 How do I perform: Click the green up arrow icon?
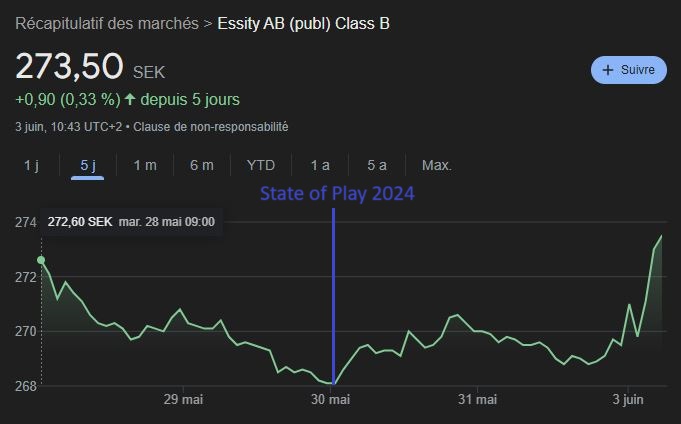click(x=130, y=99)
